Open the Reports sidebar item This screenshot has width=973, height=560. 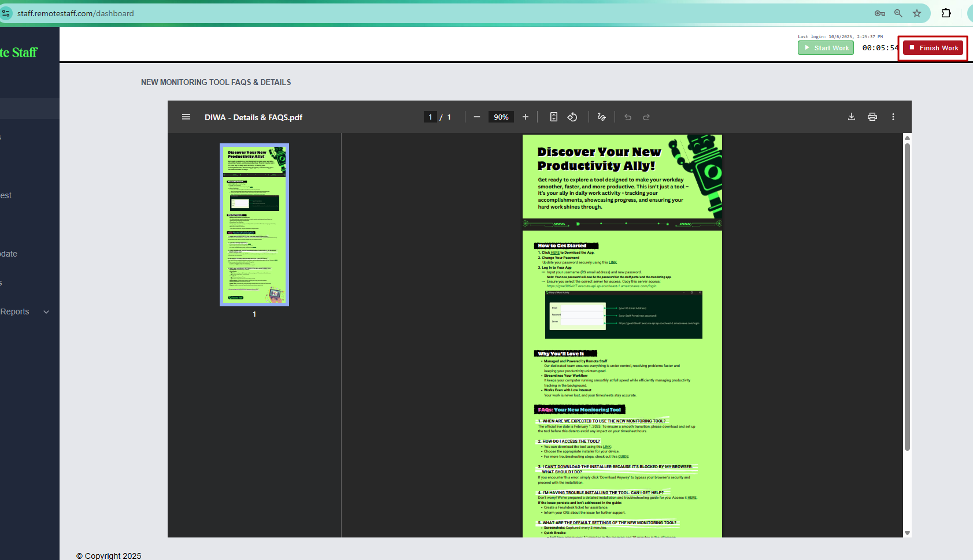pyautogui.click(x=15, y=311)
